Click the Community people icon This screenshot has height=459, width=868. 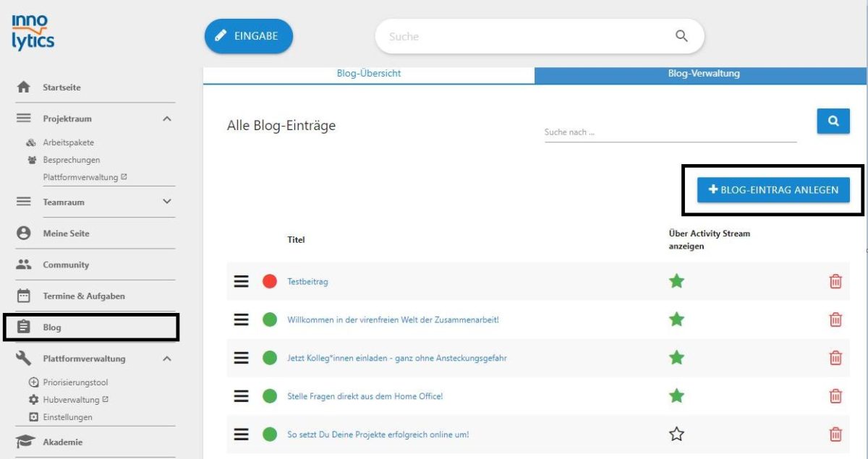coord(22,265)
